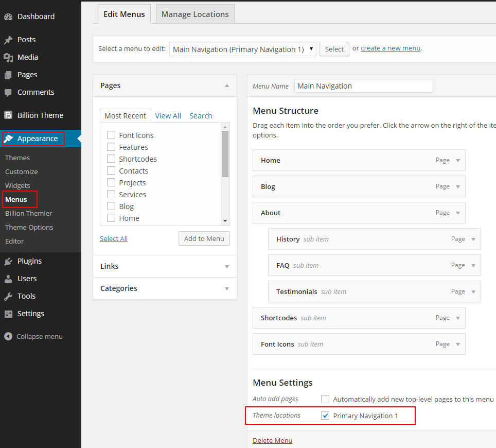This screenshot has width=496, height=448.
Task: Click the Comments speech bubble icon
Action: click(8, 93)
